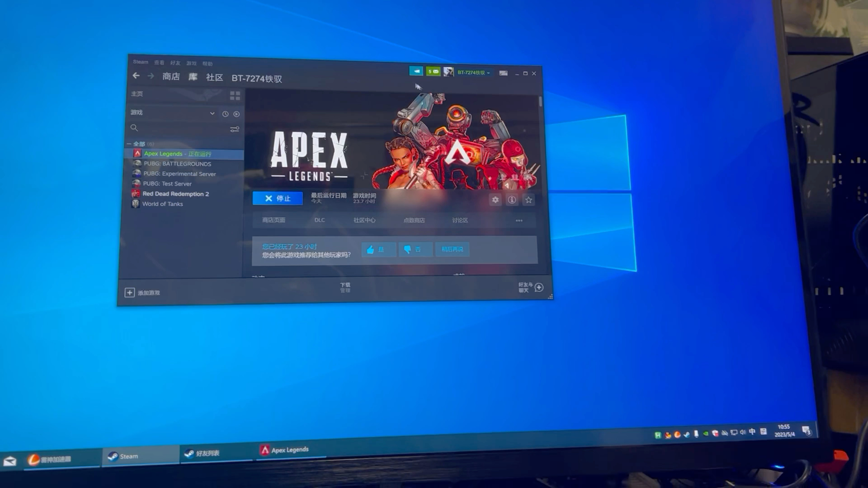Open advanced filter sliders icon
Image resolution: width=868 pixels, height=488 pixels.
click(234, 129)
